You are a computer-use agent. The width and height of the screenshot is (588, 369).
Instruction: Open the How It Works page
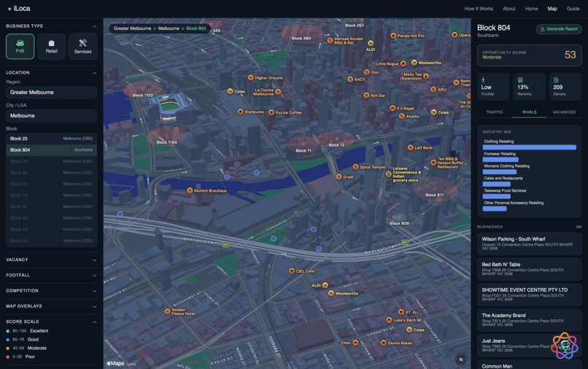coord(479,9)
